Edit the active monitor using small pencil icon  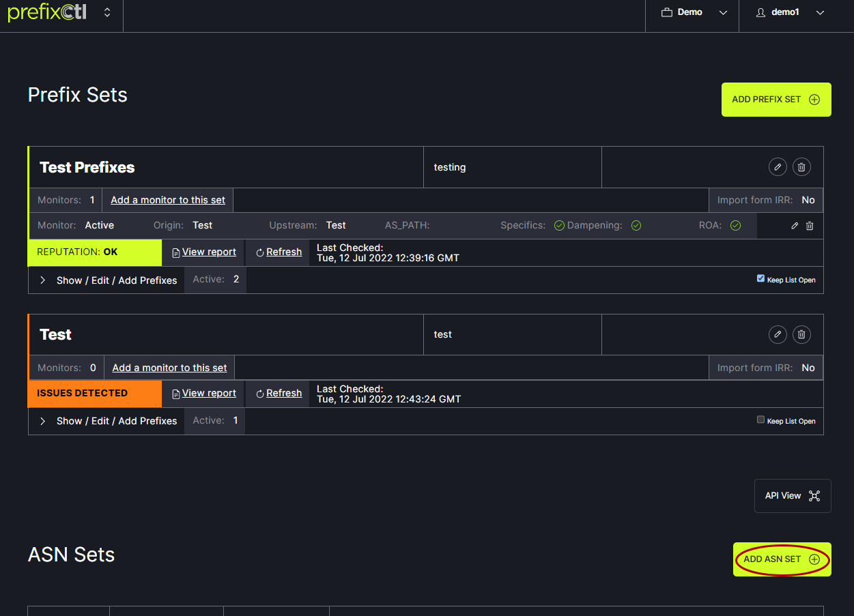click(x=795, y=226)
